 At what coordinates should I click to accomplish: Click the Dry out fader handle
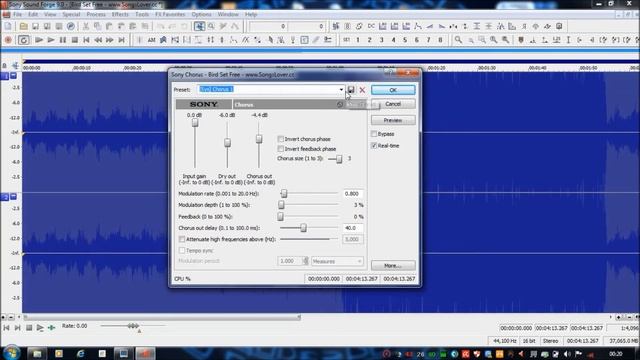[227, 142]
